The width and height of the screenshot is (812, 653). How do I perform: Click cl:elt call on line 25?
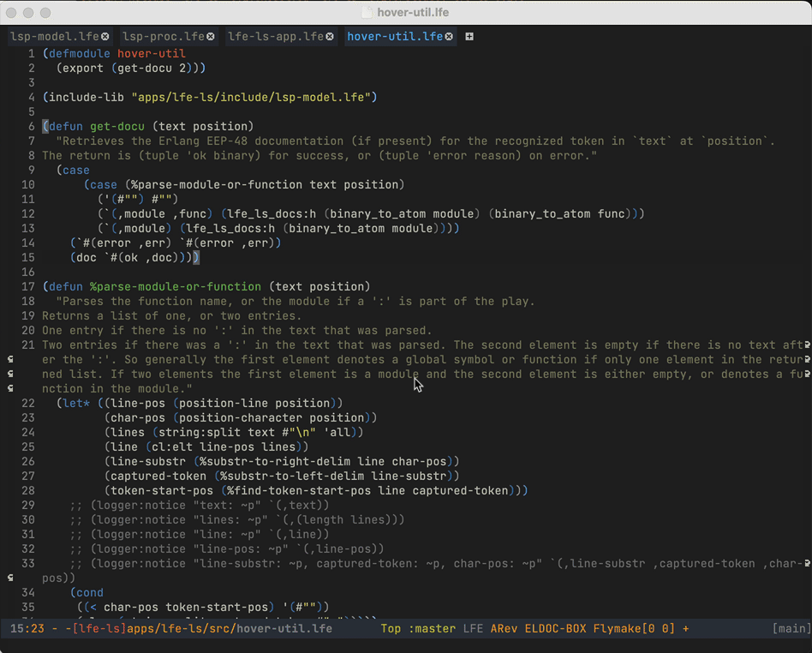[x=172, y=446]
